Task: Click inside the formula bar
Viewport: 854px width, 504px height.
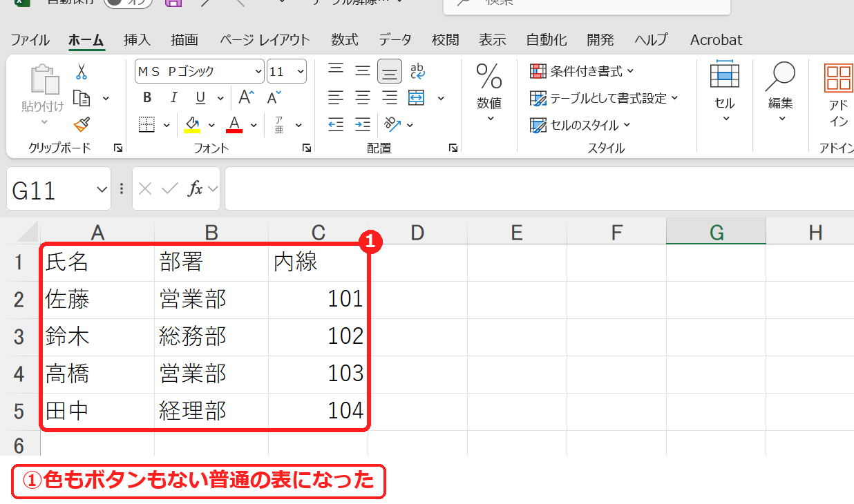Action: [539, 189]
